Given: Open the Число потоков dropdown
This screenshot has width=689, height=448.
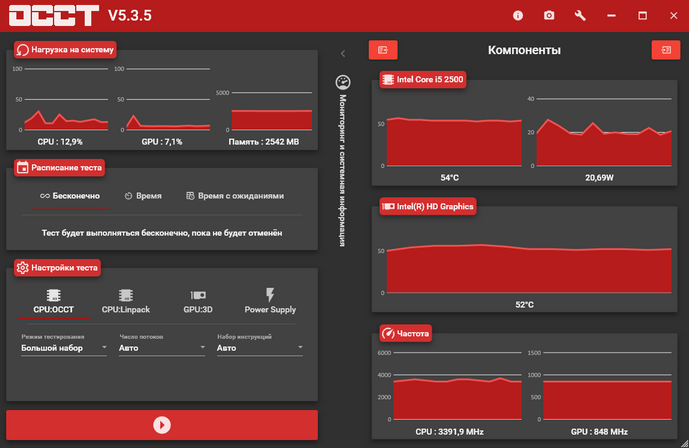Looking at the screenshot, I should point(162,348).
